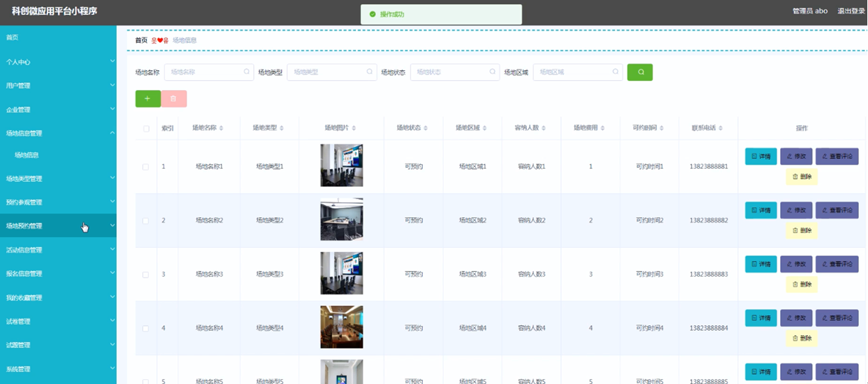Click the green search magnifier button
Viewport: 868px width, 384px height.
coord(640,72)
